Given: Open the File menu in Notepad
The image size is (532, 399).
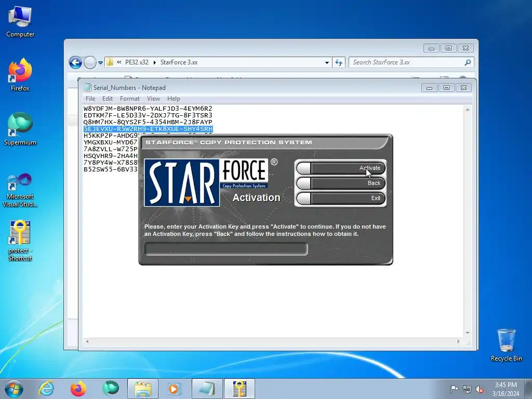Looking at the screenshot, I should point(90,99).
